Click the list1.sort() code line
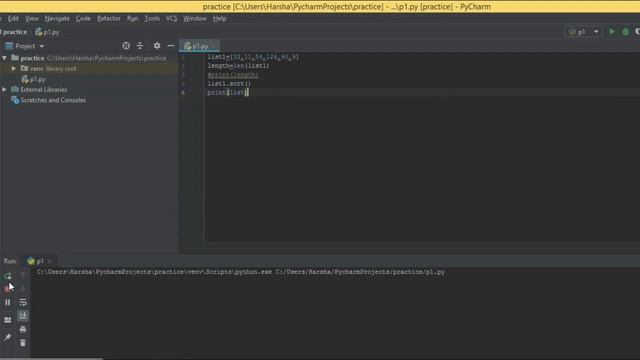 pyautogui.click(x=229, y=84)
